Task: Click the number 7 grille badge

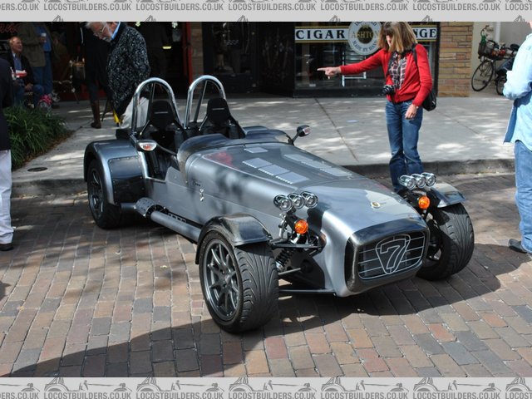Action: (x=392, y=253)
